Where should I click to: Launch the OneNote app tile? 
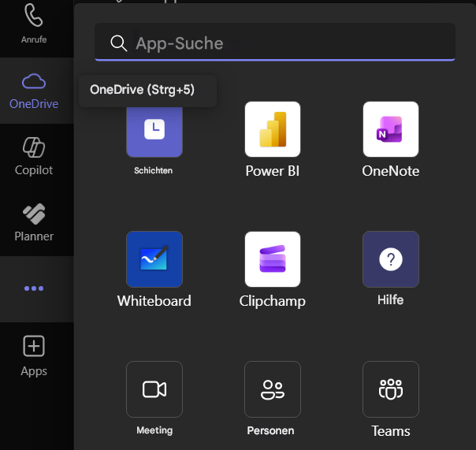point(391,129)
